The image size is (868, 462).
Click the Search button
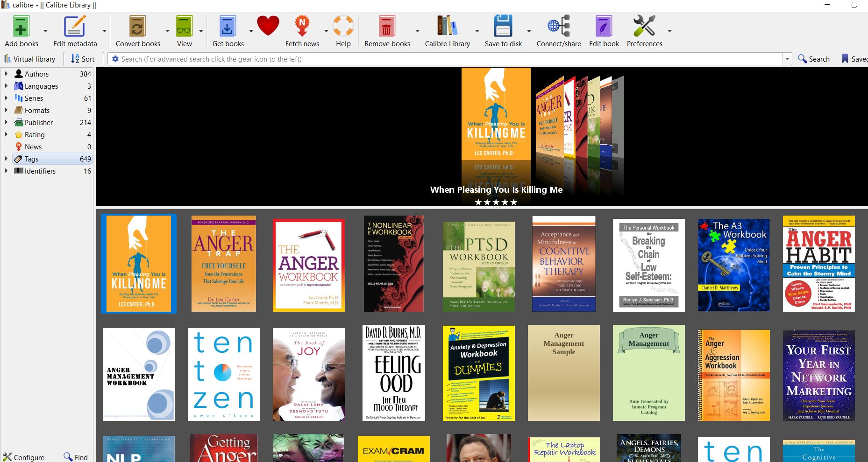(x=814, y=59)
